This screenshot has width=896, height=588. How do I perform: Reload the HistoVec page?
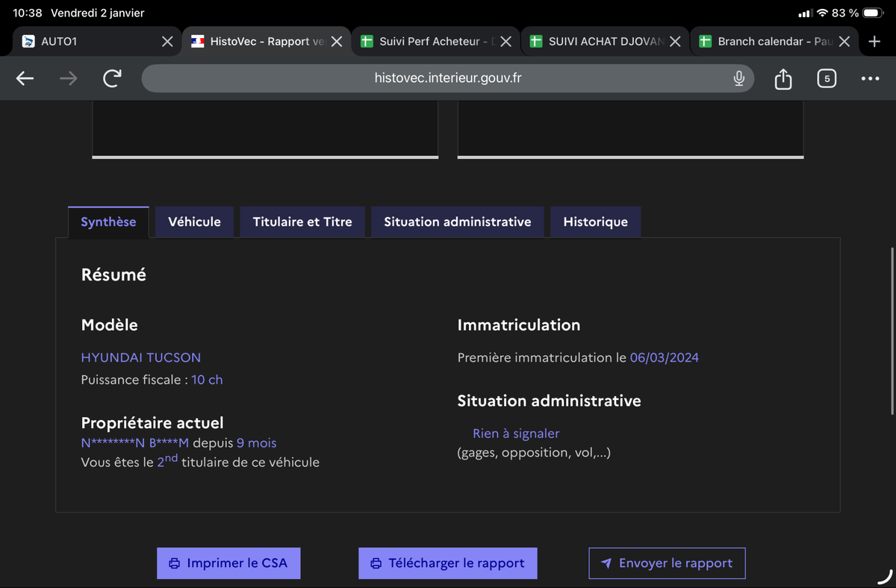112,78
